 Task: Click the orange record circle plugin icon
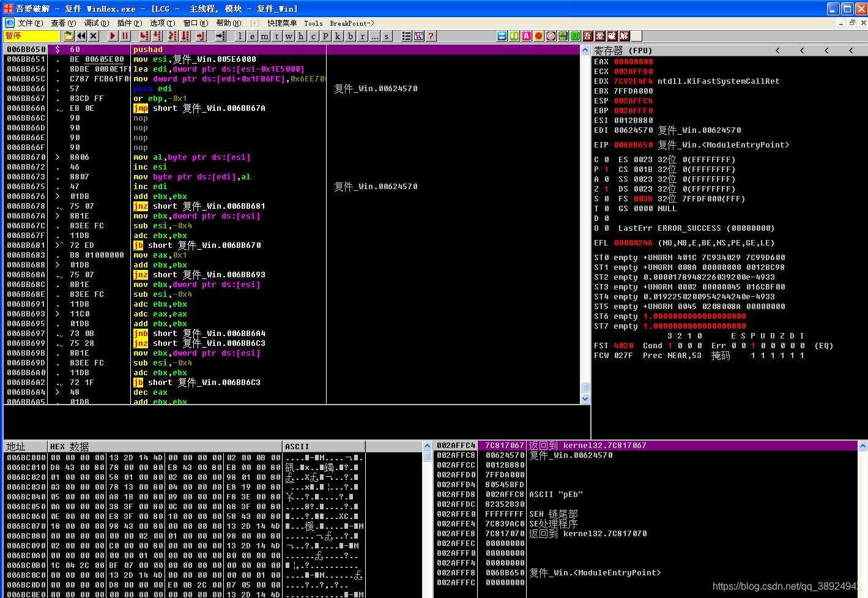coord(539,36)
